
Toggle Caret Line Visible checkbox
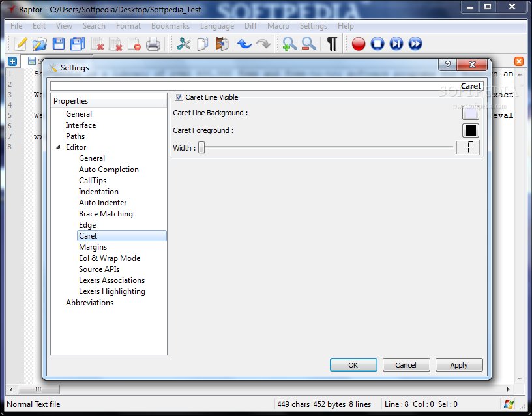click(179, 97)
